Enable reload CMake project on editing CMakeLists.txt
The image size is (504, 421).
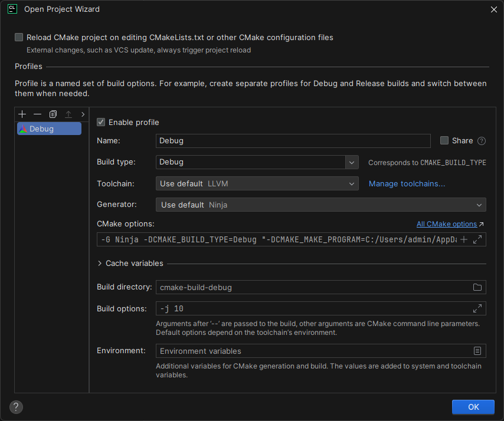coord(18,37)
